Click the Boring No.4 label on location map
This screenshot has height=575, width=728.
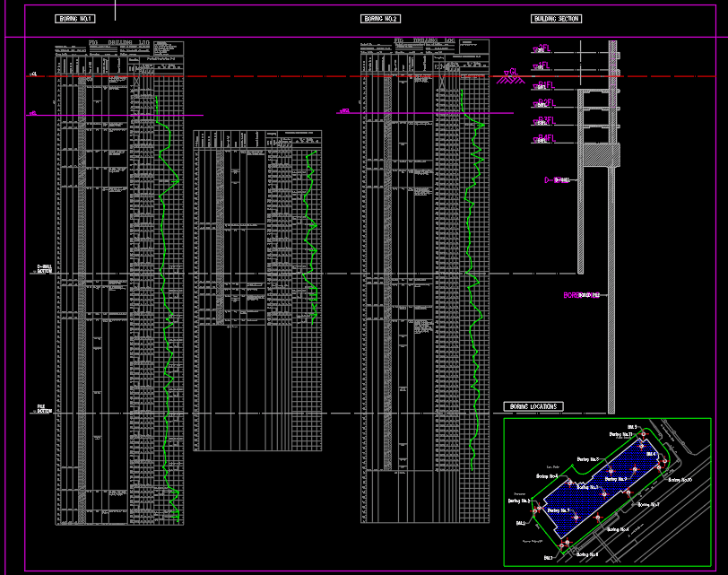click(x=618, y=529)
